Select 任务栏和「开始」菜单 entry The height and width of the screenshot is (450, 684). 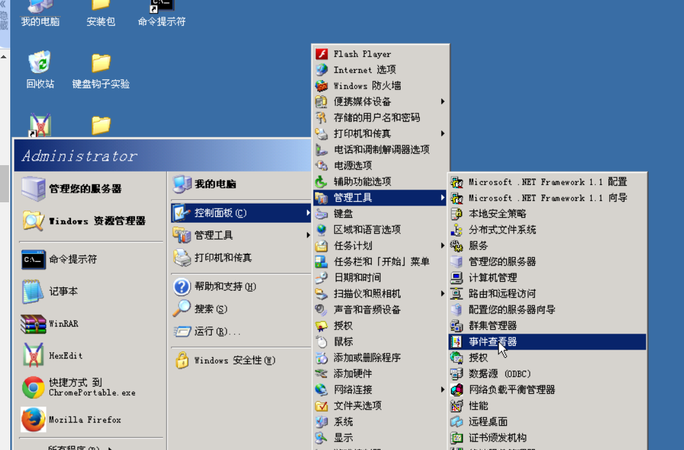pos(380,262)
